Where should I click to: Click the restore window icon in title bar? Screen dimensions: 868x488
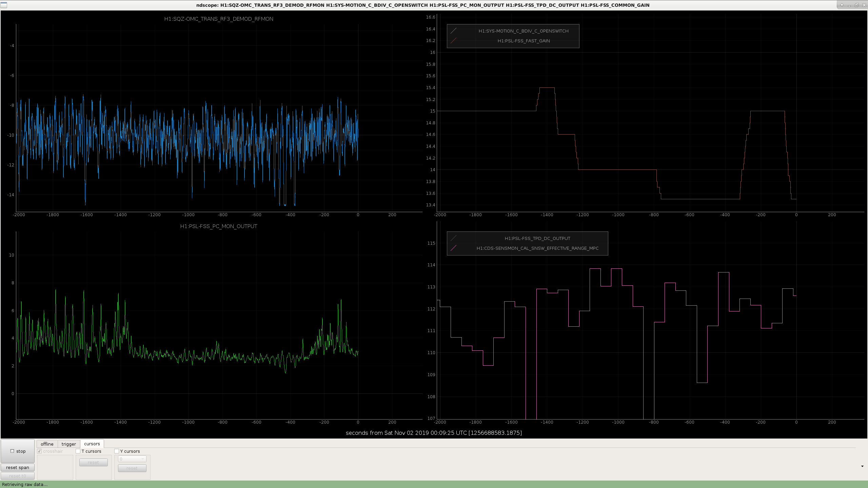(x=856, y=5)
